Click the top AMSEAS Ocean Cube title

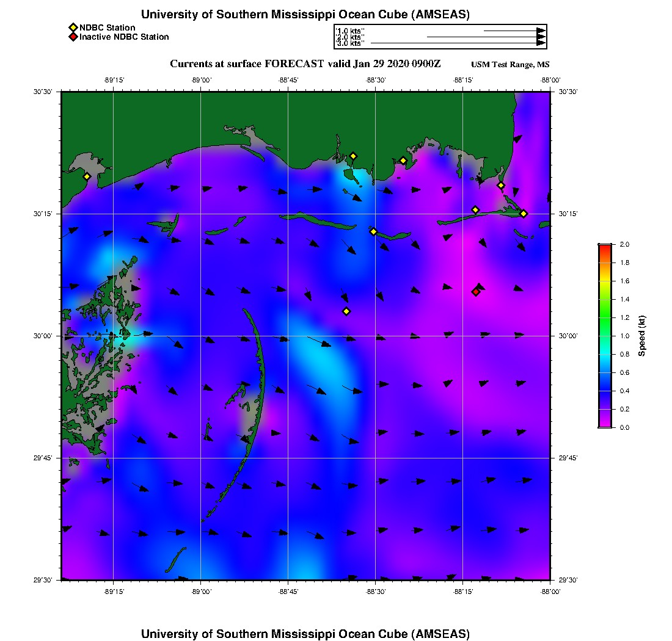(305, 15)
